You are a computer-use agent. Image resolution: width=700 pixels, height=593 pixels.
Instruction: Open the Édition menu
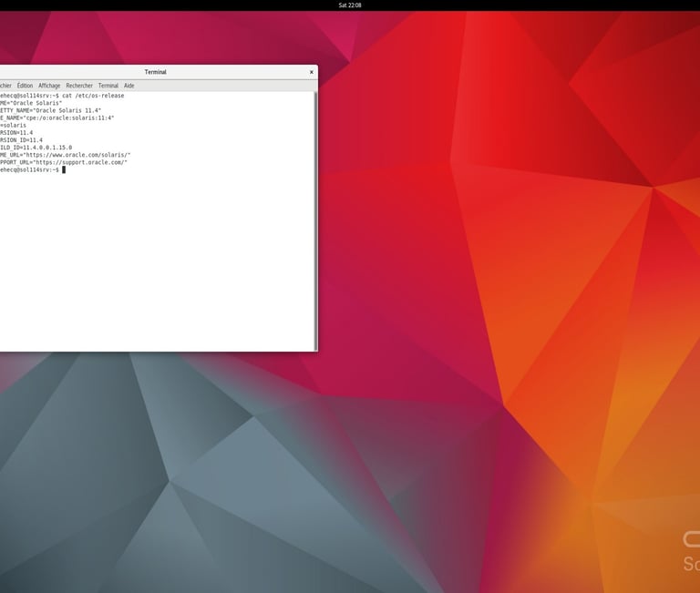click(25, 86)
